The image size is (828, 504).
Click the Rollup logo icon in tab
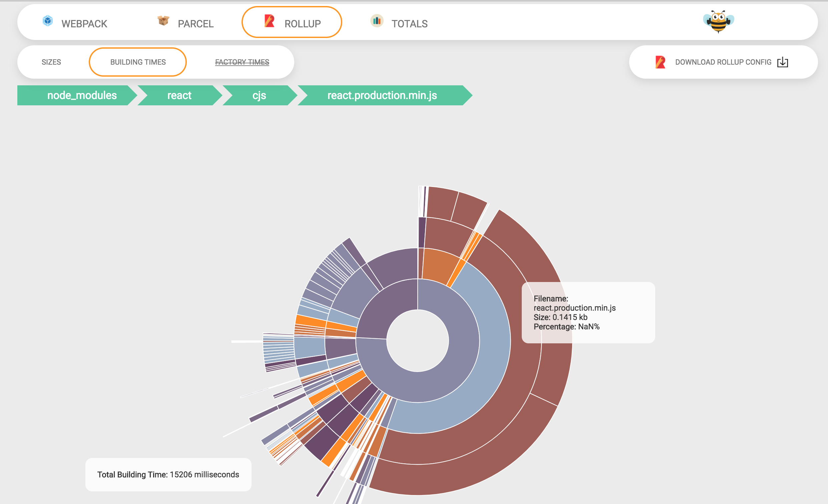pyautogui.click(x=269, y=21)
